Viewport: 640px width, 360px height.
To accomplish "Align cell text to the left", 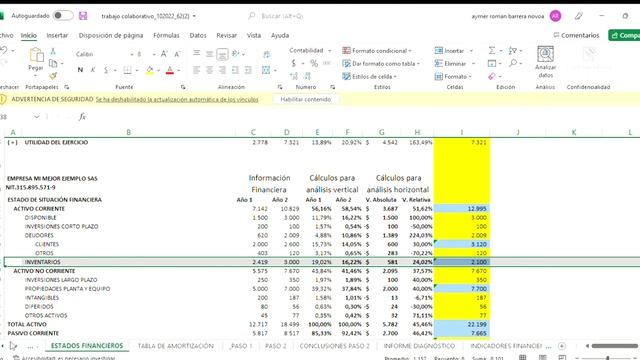I will (x=196, y=70).
